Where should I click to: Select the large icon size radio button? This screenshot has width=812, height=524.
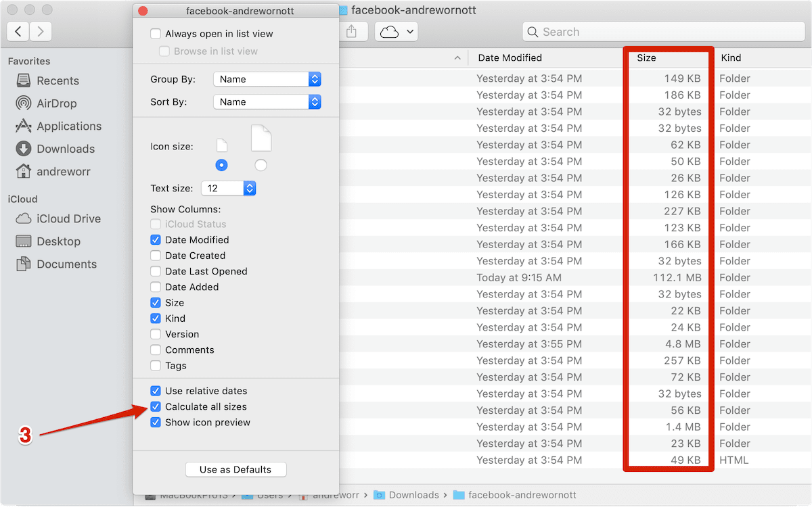pos(261,164)
